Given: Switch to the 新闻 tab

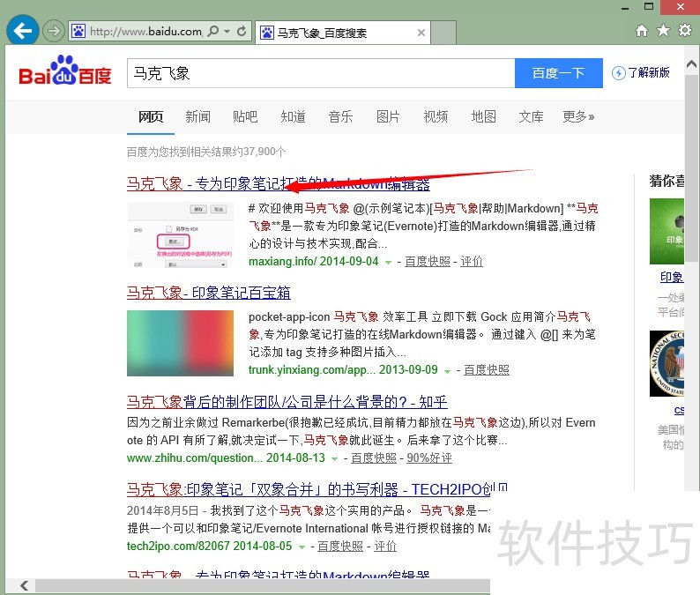Looking at the screenshot, I should [x=197, y=117].
